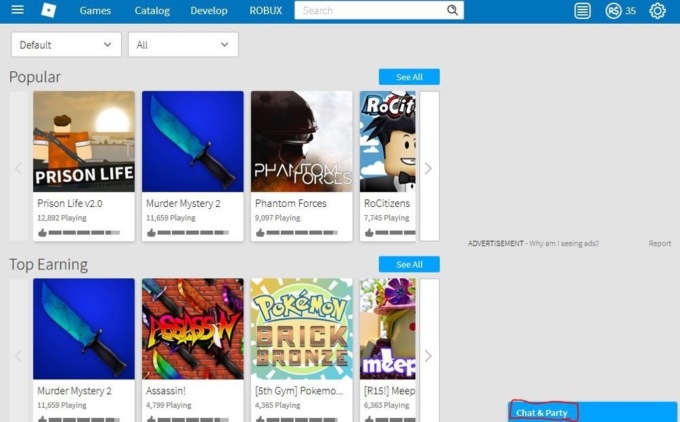This screenshot has height=422, width=680.
Task: Click the Report ad link
Action: (660, 243)
